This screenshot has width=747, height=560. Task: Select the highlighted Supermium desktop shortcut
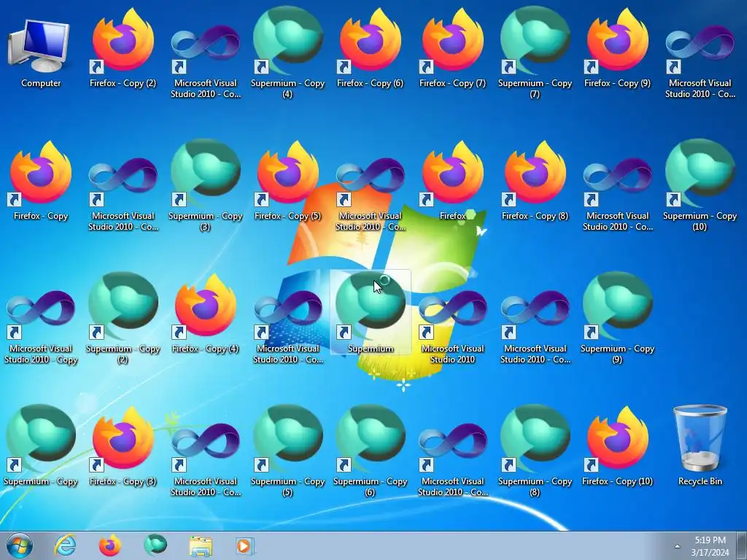coord(370,312)
